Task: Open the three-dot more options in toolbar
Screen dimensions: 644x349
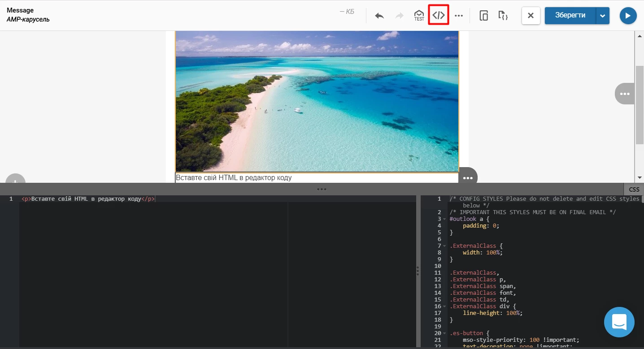Action: [458, 16]
